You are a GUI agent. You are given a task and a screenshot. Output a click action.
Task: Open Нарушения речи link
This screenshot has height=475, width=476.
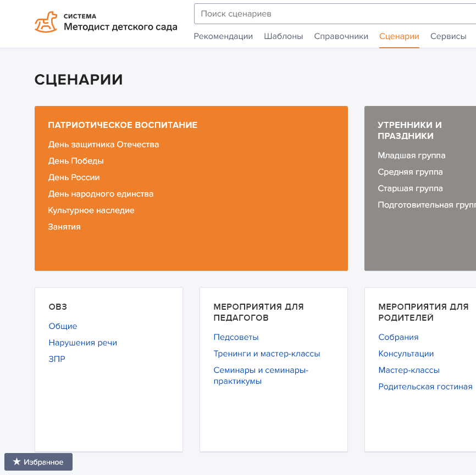[x=83, y=343]
